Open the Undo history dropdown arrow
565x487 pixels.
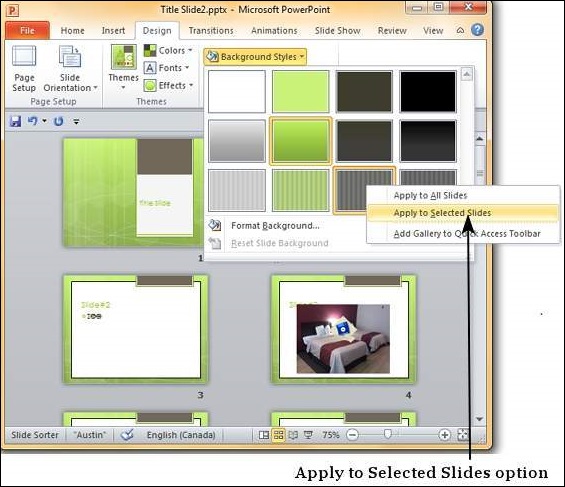[x=44, y=121]
